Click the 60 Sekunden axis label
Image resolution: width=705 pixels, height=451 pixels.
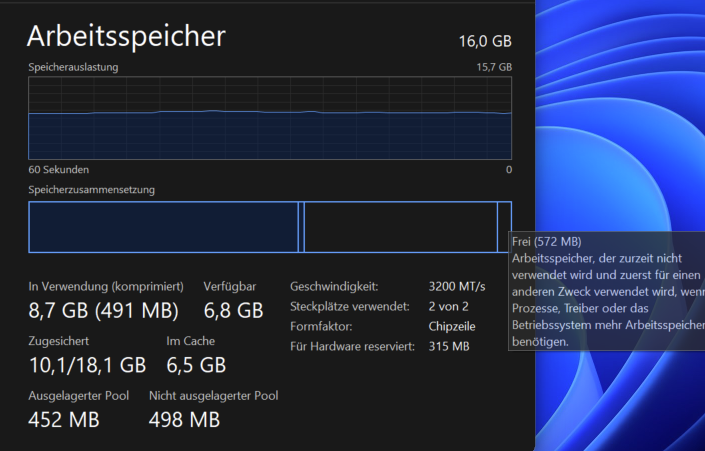pos(58,170)
